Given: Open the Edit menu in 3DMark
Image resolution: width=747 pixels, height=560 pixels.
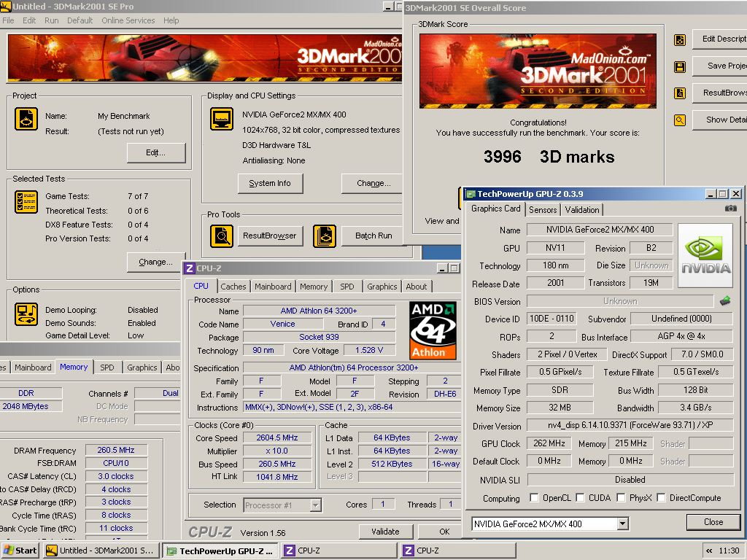Looking at the screenshot, I should tap(29, 20).
